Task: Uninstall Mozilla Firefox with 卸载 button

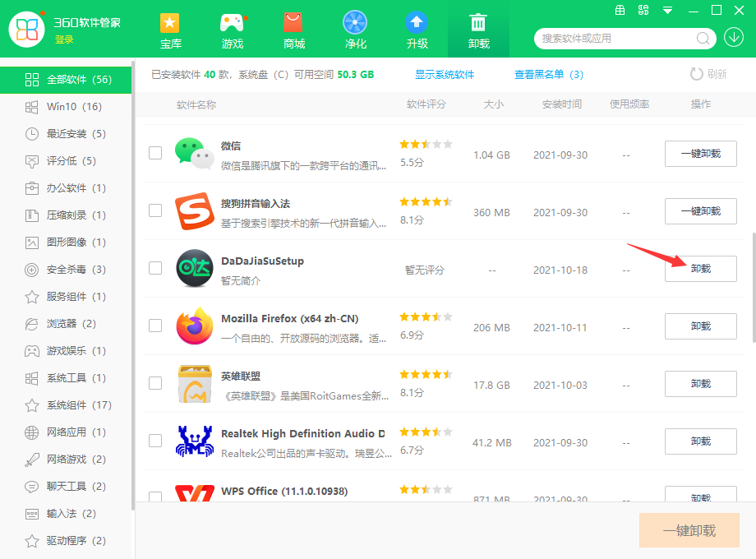Action: pos(701,326)
